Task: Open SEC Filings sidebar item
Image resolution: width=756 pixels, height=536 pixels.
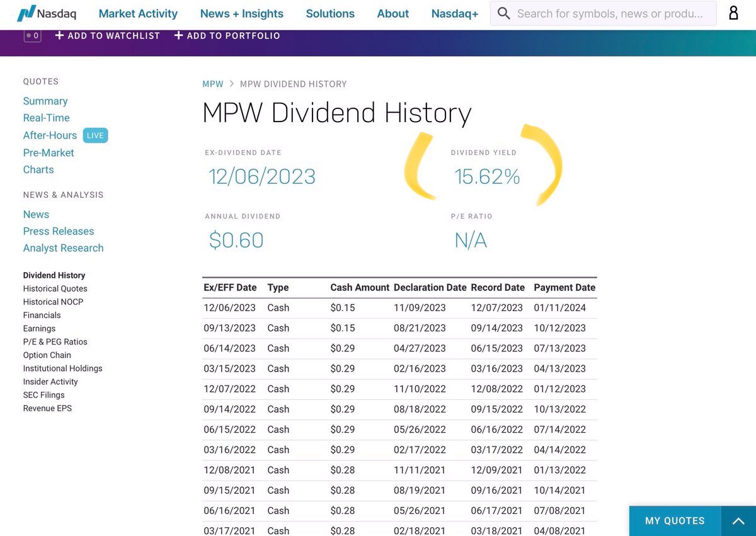Action: point(45,395)
